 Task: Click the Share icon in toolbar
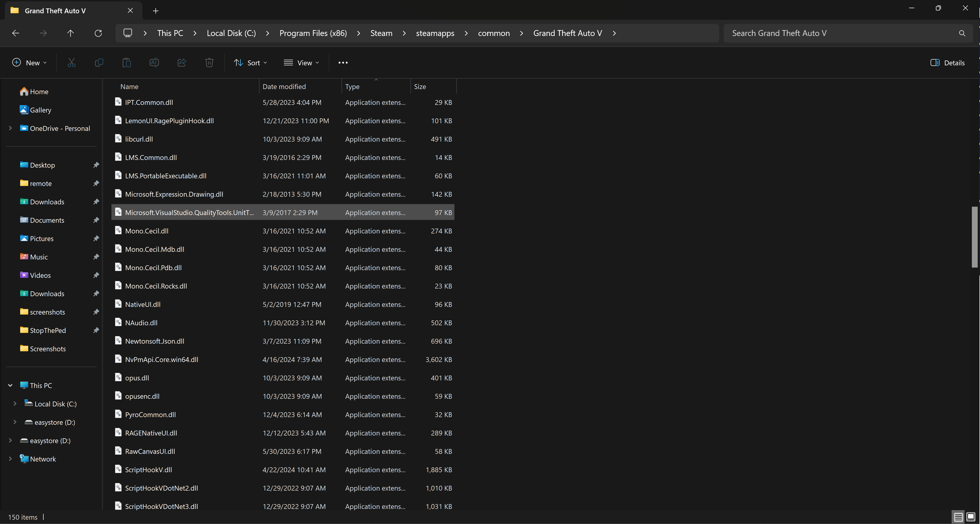182,63
